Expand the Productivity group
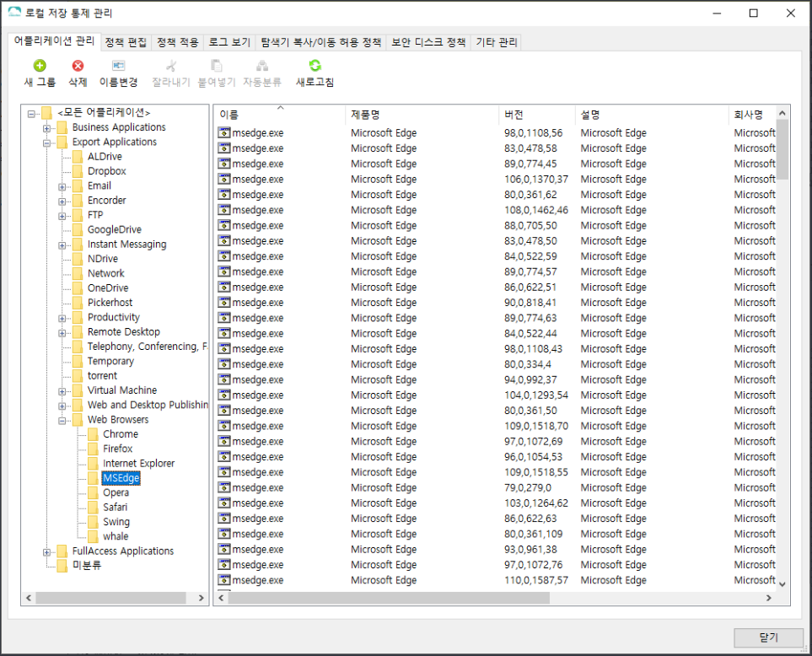The image size is (812, 656). [x=62, y=318]
